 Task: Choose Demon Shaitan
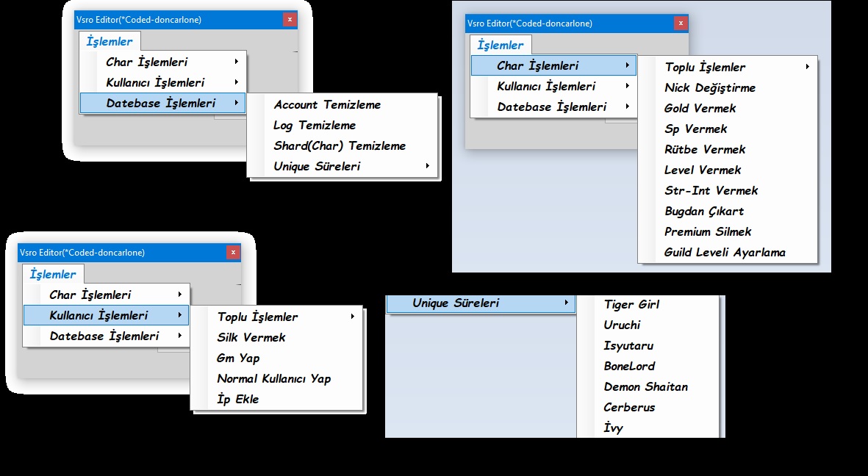coord(648,386)
